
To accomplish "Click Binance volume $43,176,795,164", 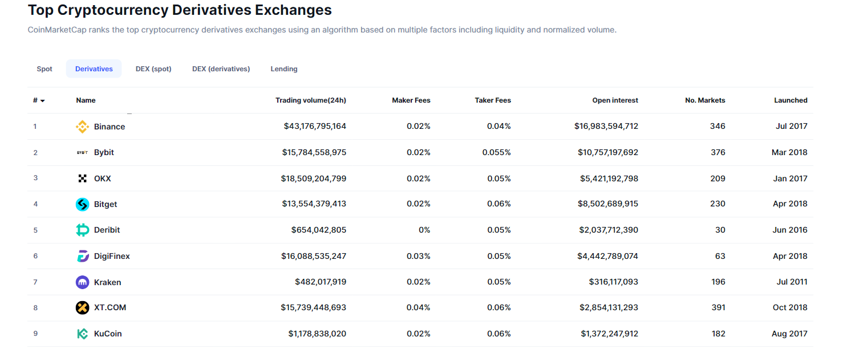I will click(x=315, y=126).
